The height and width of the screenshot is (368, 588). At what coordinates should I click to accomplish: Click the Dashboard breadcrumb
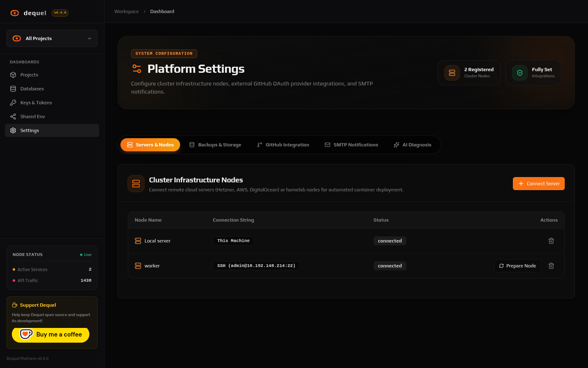point(162,11)
